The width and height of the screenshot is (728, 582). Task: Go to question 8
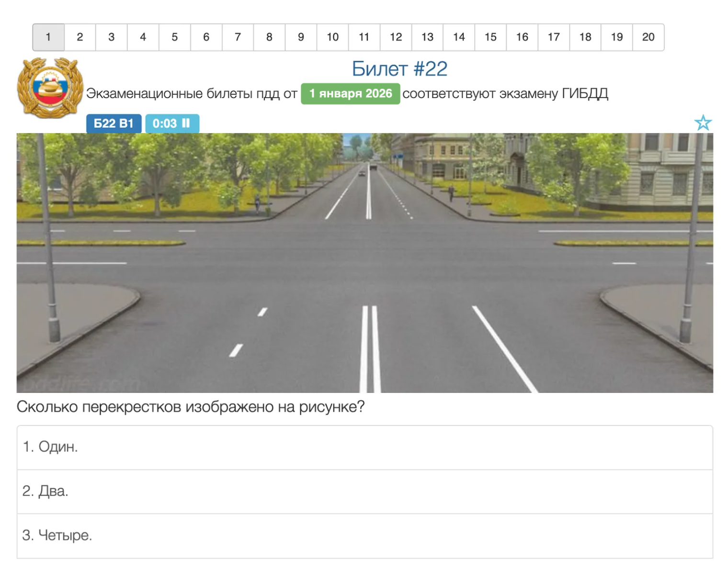click(x=269, y=37)
